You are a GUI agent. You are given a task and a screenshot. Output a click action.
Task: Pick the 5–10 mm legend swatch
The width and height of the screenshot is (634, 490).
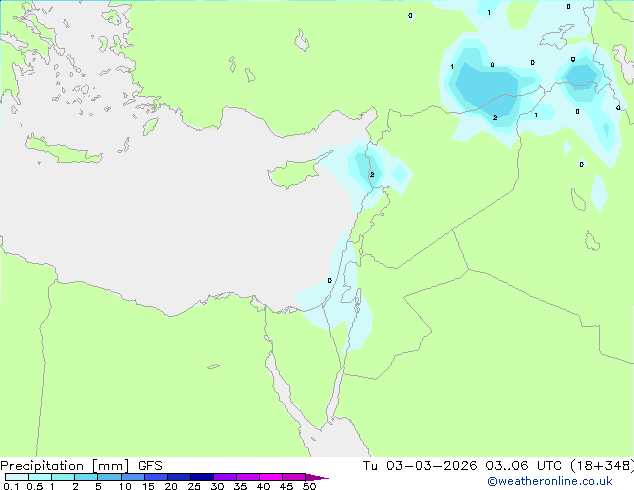tap(109, 477)
